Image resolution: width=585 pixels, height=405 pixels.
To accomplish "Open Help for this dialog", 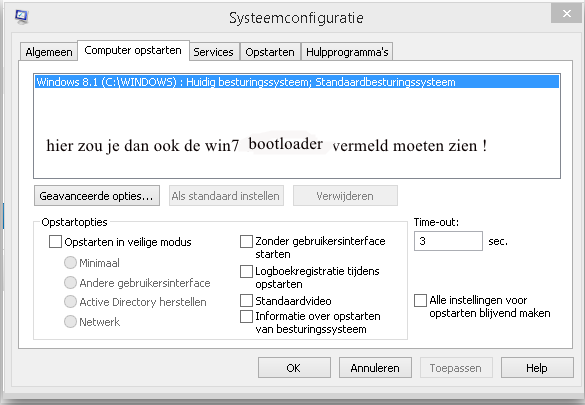I will pos(537,368).
